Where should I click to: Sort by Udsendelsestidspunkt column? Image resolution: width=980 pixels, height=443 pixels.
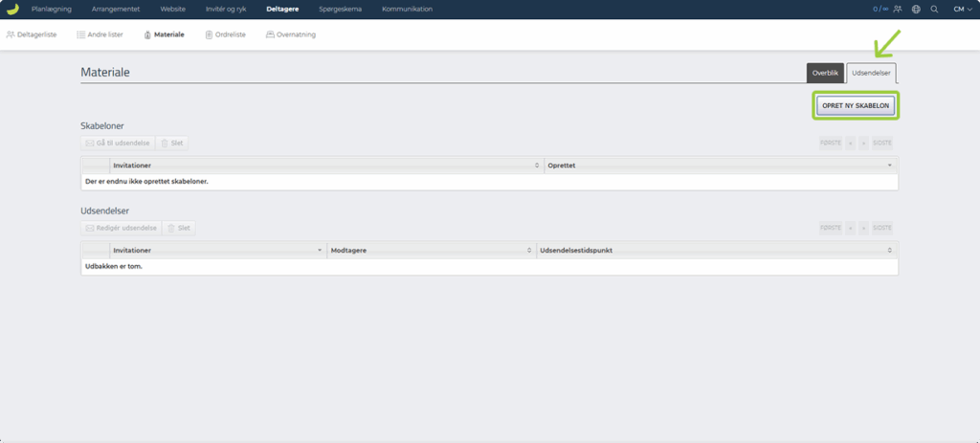tap(717, 251)
